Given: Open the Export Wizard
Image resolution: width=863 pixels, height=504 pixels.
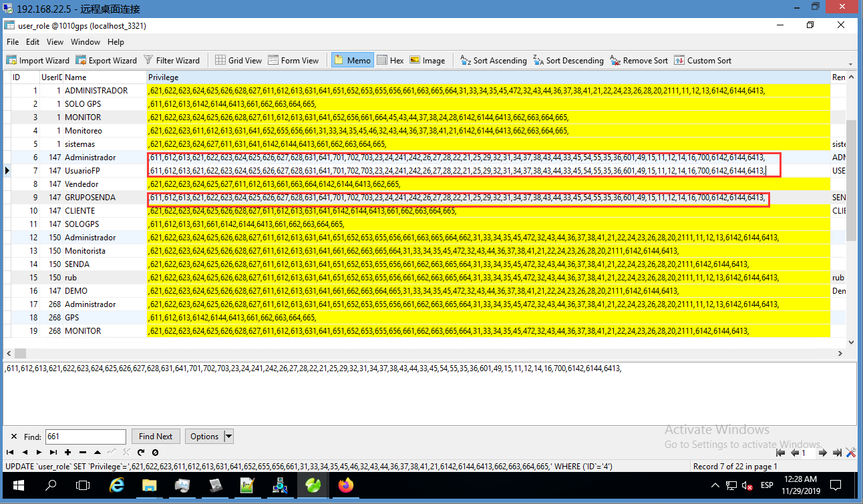Looking at the screenshot, I should 106,60.
